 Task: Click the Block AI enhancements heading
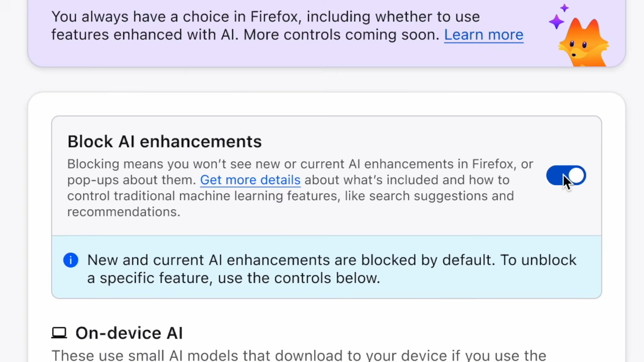point(164,141)
